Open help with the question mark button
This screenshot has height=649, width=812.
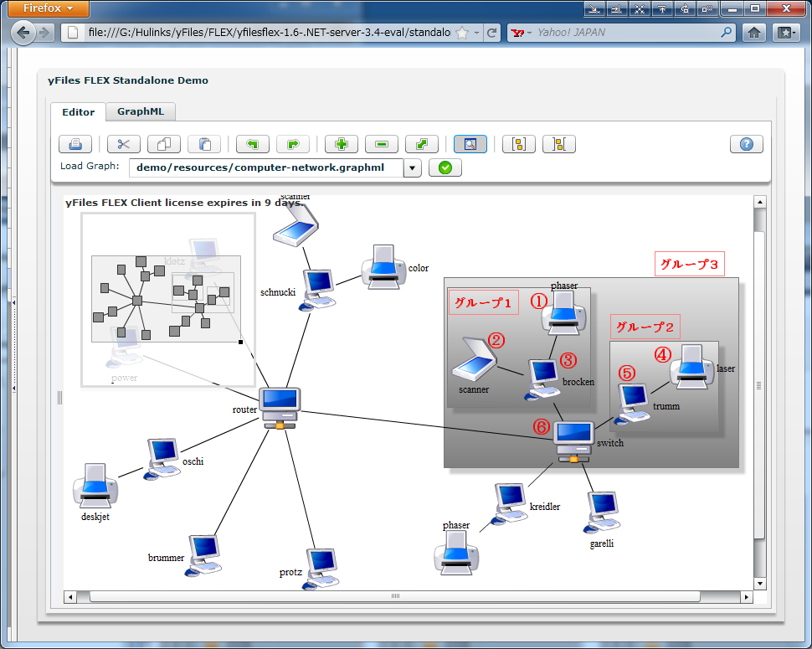point(746,144)
